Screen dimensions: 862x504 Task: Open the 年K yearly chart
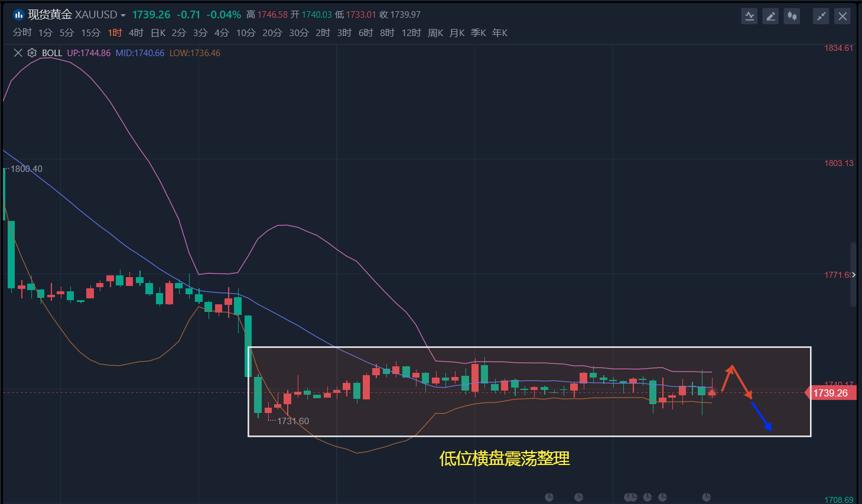(x=500, y=32)
